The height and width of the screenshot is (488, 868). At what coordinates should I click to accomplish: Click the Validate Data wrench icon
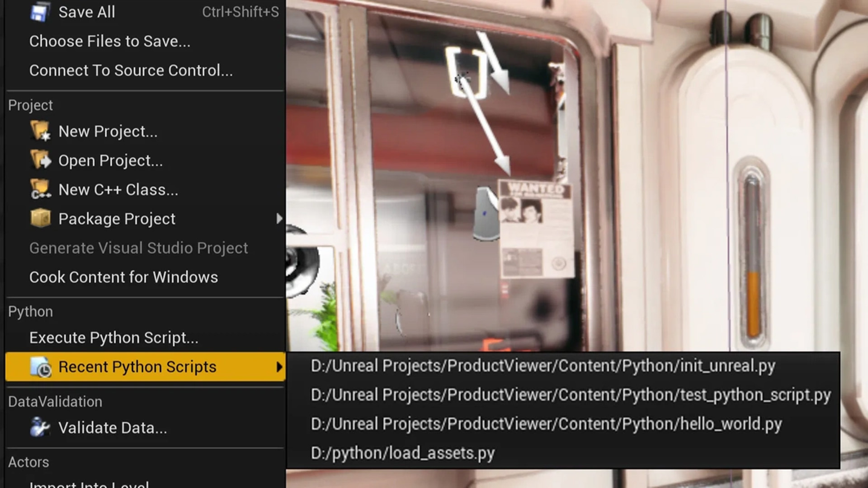point(40,427)
